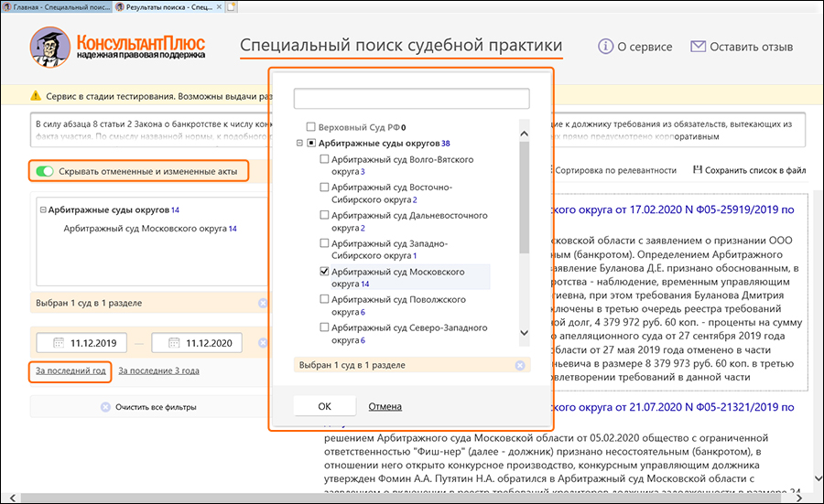Click the Отмена link
Screen dimensions: 824x504
tap(385, 407)
